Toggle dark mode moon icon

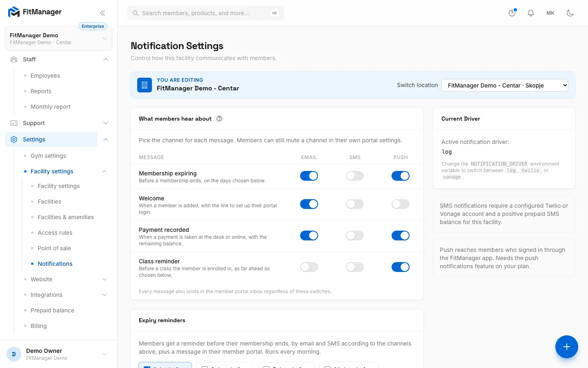click(x=570, y=13)
